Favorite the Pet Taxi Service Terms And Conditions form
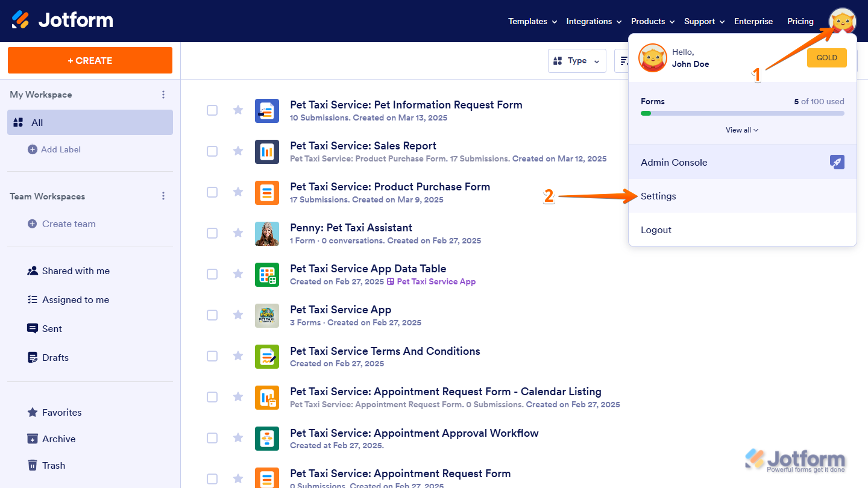Image resolution: width=868 pixels, height=488 pixels. (237, 356)
